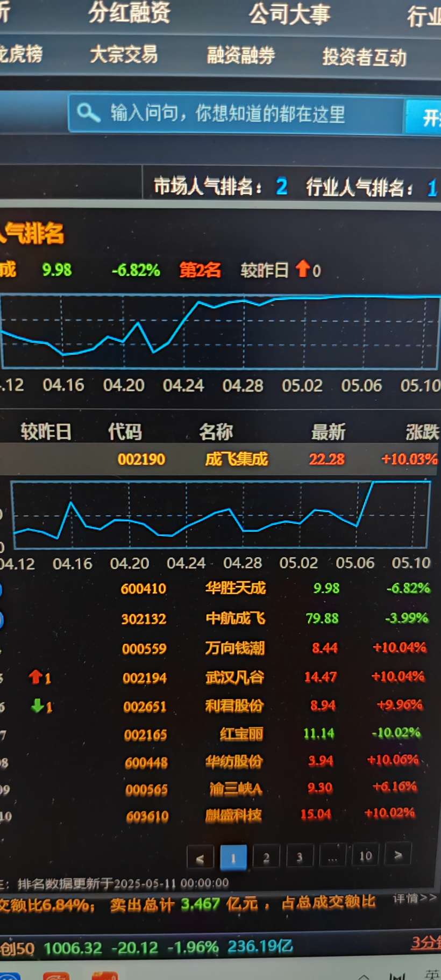Screen dimensions: 441x980
Task: Select pagination page 2
Action: point(266,857)
